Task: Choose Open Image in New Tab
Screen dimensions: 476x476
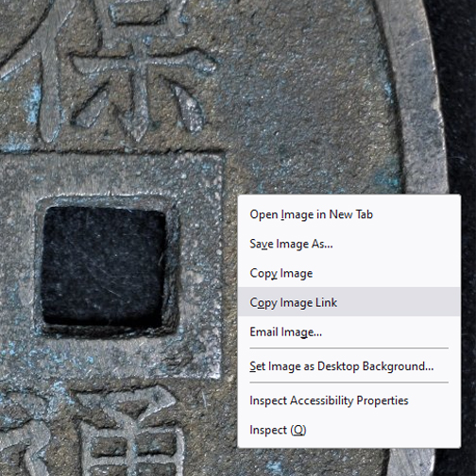Action: (349, 214)
